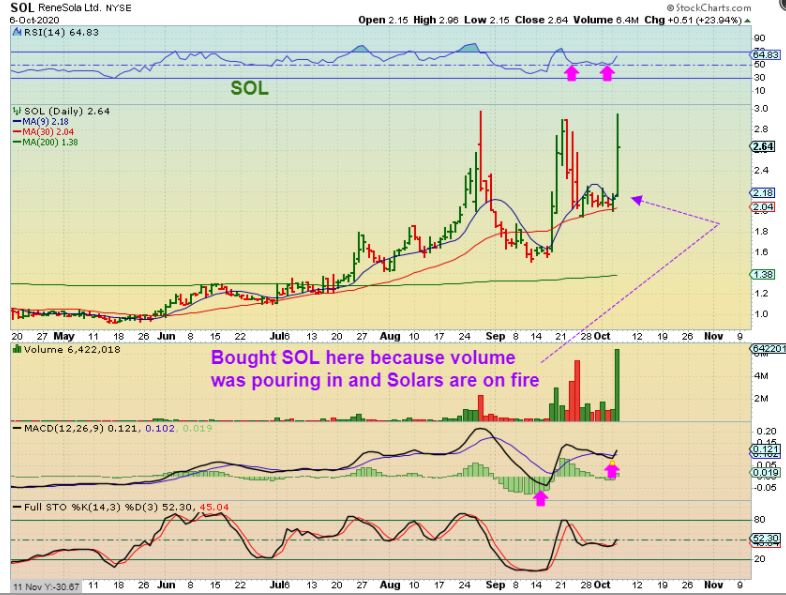
Task: Click the '80' stochastic axis label
Action: coord(759,520)
